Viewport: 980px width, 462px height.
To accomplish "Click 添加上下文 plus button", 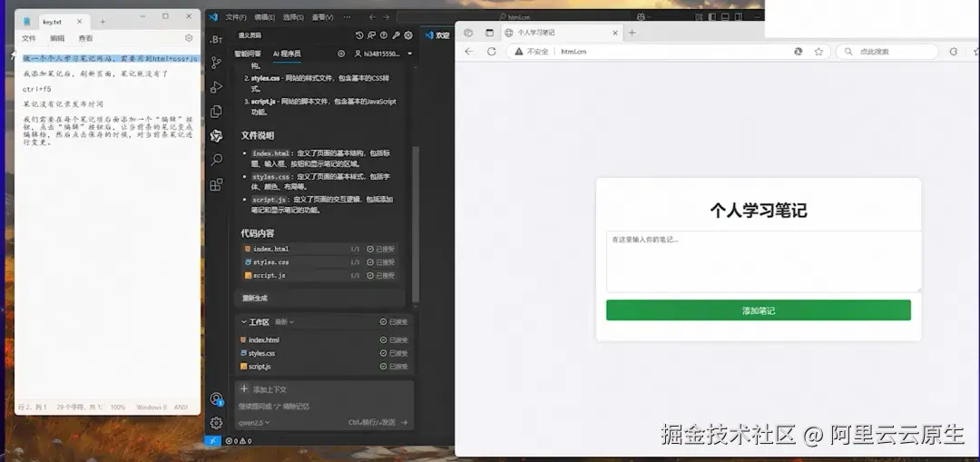I will [x=244, y=388].
